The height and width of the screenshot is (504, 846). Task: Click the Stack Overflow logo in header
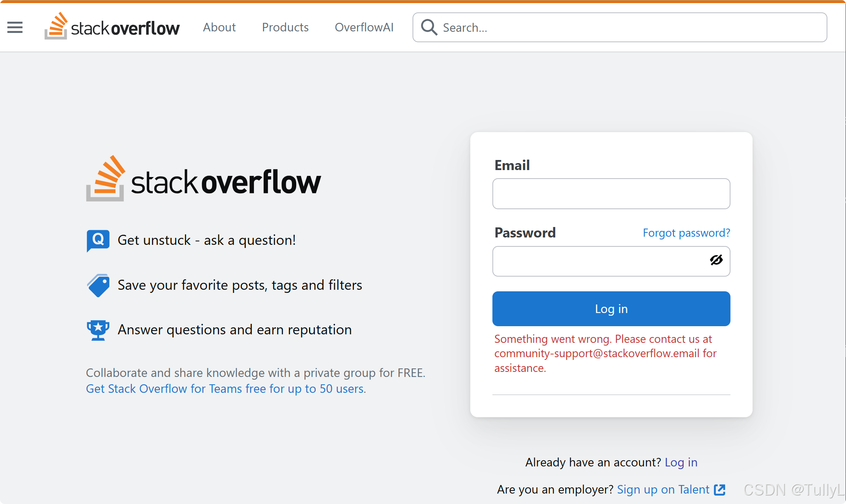[112, 26]
